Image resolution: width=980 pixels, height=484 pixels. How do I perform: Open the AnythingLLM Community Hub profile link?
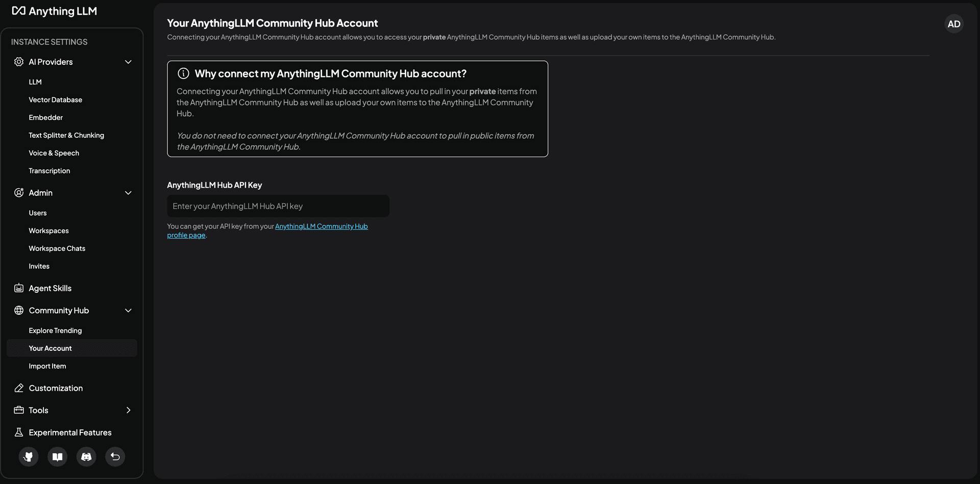point(321,226)
